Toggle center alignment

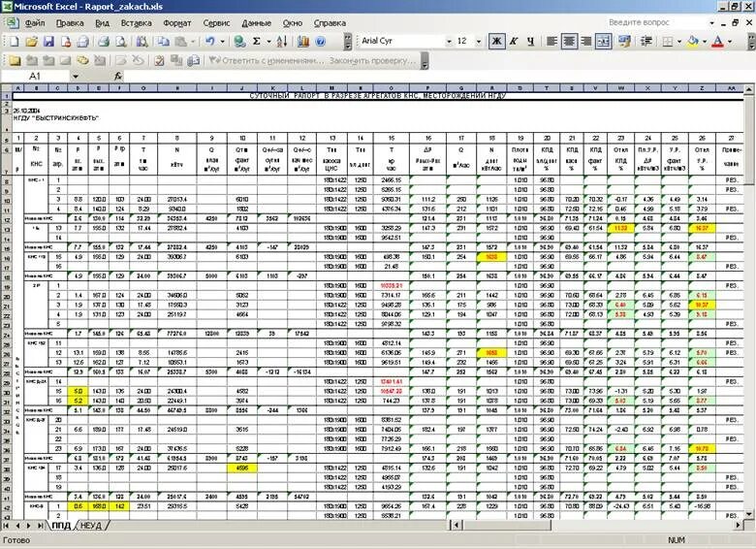click(569, 42)
